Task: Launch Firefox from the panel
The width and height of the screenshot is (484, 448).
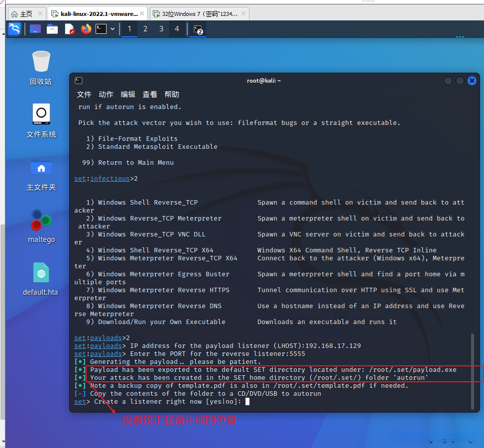Action: tap(86, 29)
